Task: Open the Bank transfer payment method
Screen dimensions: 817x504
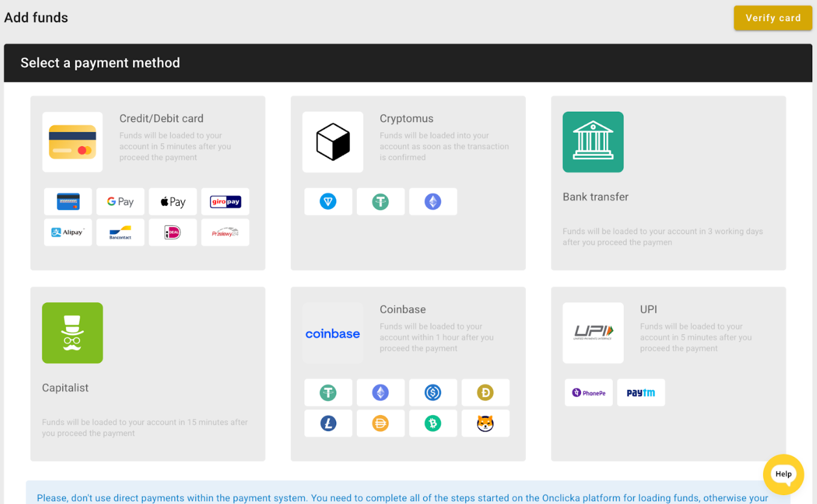Action: pyautogui.click(x=668, y=181)
